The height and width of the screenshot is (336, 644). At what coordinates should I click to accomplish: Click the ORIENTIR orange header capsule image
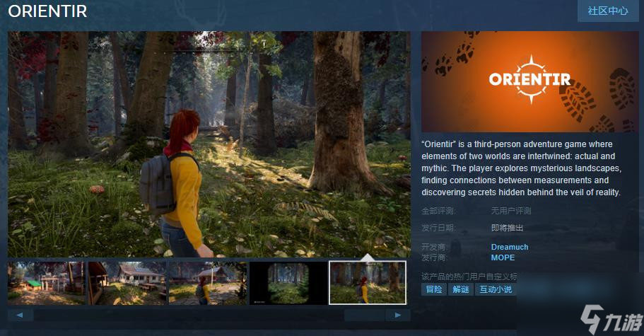coord(529,81)
